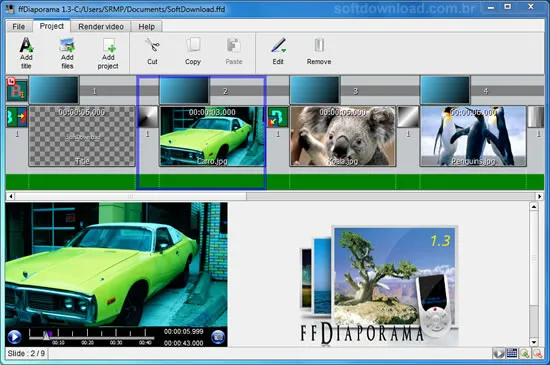Select the Penguins.jpg slide thumbnail
The height and width of the screenshot is (365, 550).
473,136
